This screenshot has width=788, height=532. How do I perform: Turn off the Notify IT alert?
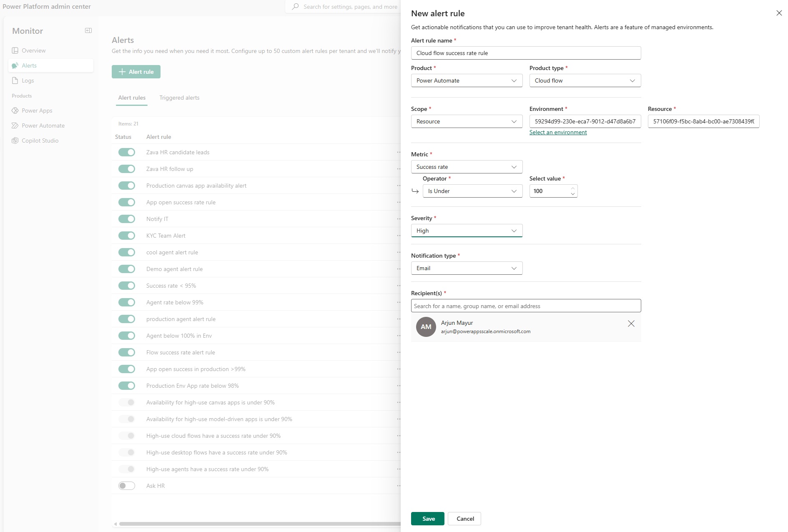[126, 218]
